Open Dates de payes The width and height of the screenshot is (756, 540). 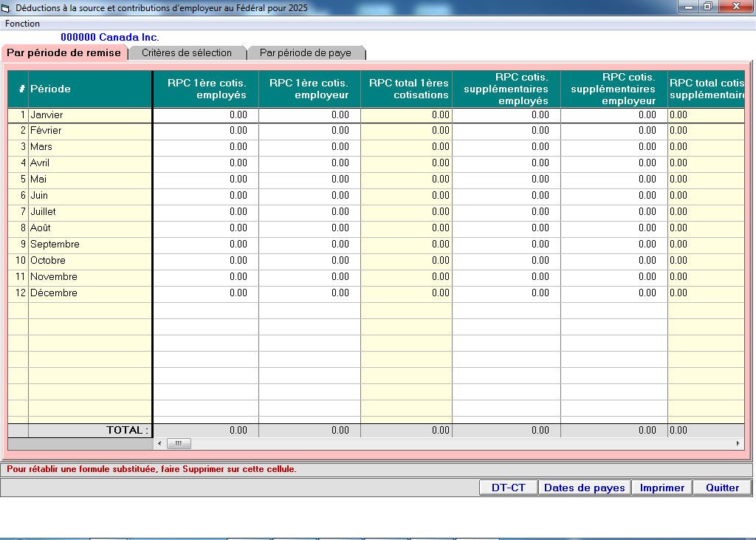tap(584, 488)
